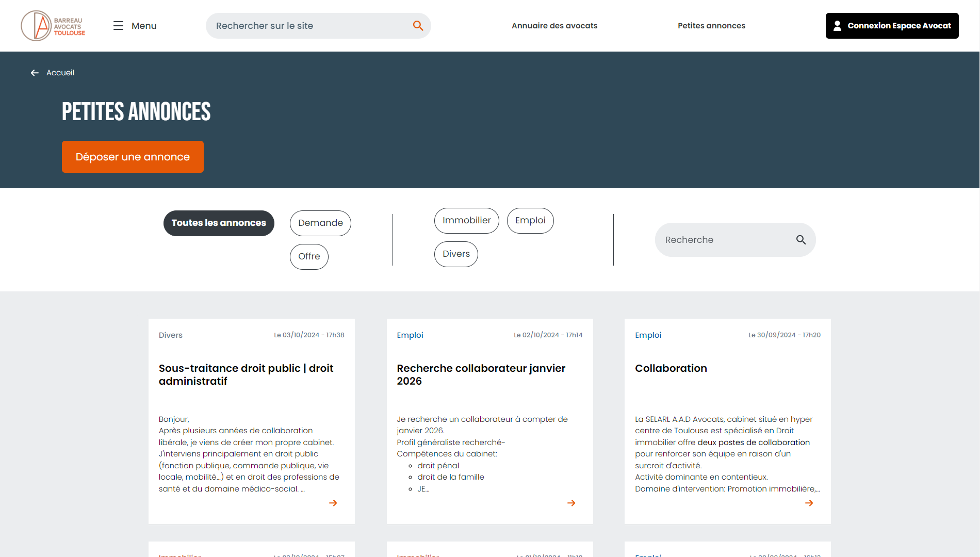Click the date Le 02/10/2024 - 17h14
Viewport: 980px width, 557px height.
click(548, 335)
